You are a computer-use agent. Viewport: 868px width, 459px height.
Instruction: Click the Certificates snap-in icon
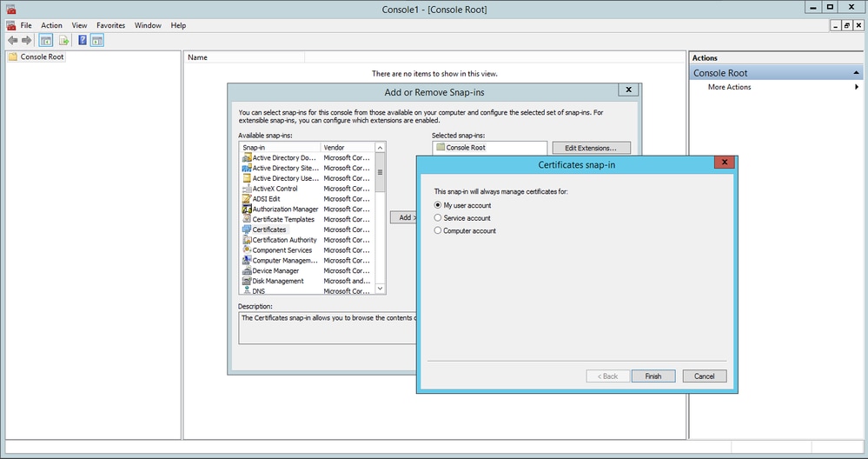[x=247, y=229]
